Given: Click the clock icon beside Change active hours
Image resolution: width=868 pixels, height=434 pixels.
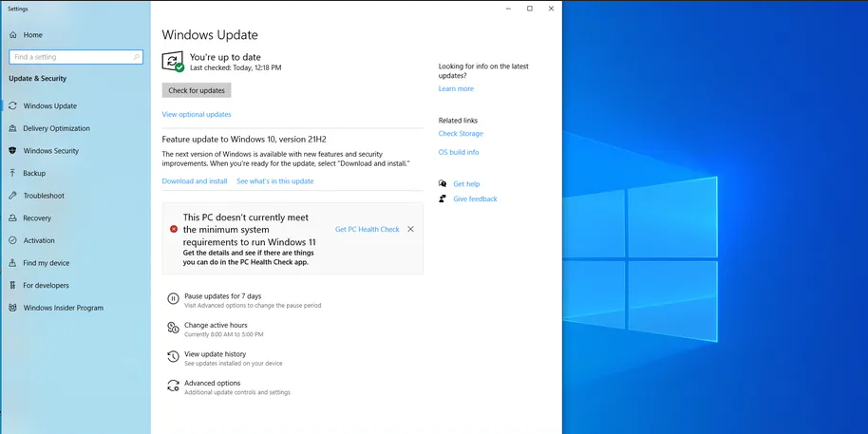Looking at the screenshot, I should tap(173, 329).
